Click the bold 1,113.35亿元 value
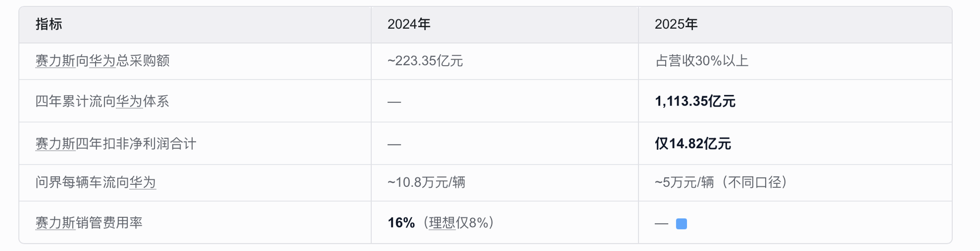Image resolution: width=980 pixels, height=251 pixels. tap(695, 101)
